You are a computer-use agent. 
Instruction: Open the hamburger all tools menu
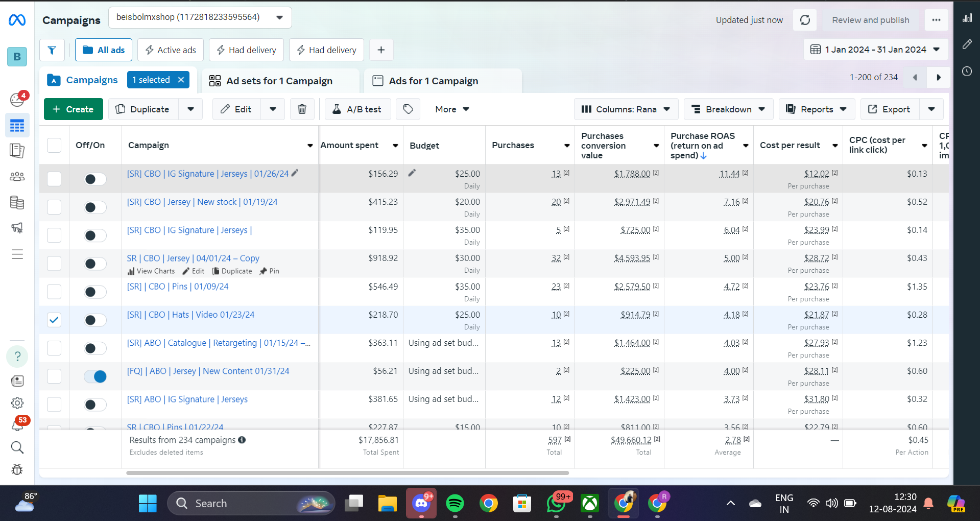(17, 254)
